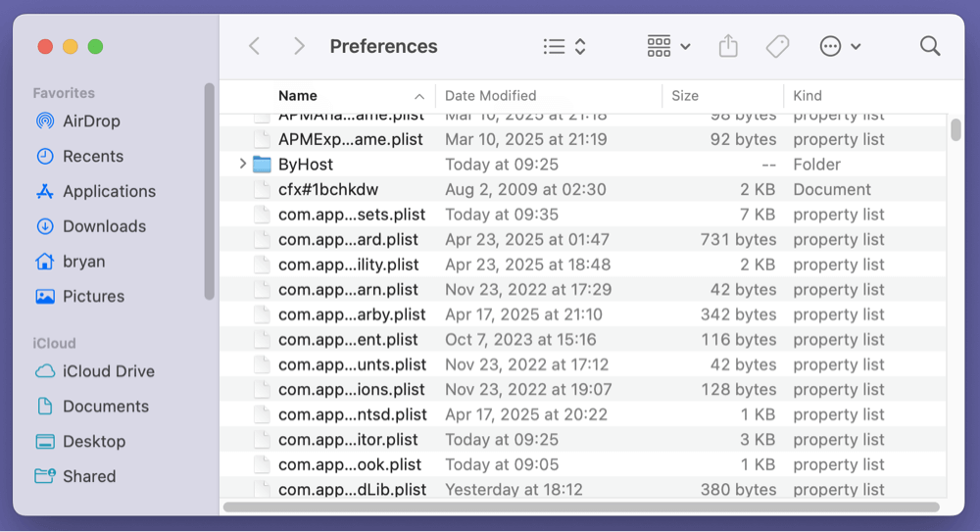Click the Document kind cell
Screen dimensions: 980x532
pos(832,189)
